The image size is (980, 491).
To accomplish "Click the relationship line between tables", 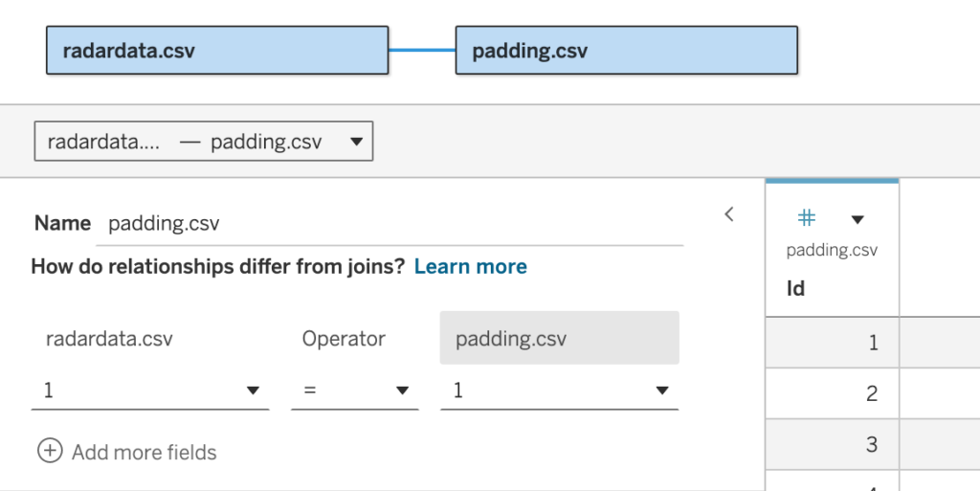I will coord(422,51).
